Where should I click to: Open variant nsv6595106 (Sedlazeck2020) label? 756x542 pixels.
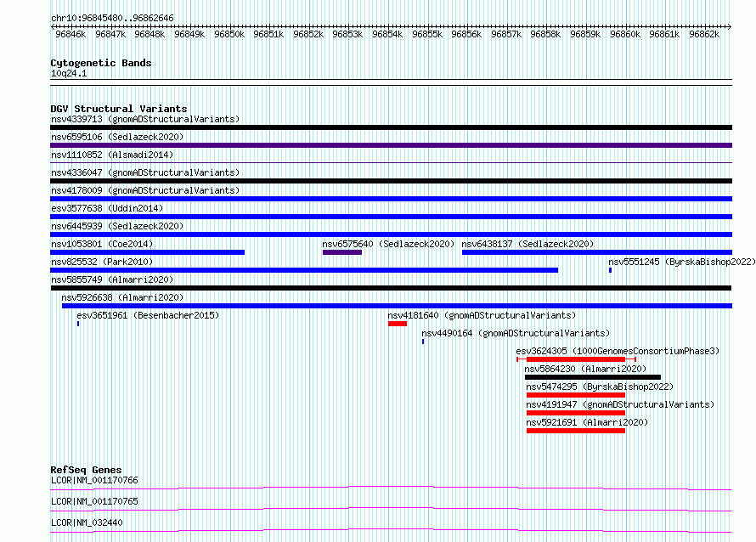pos(117,137)
